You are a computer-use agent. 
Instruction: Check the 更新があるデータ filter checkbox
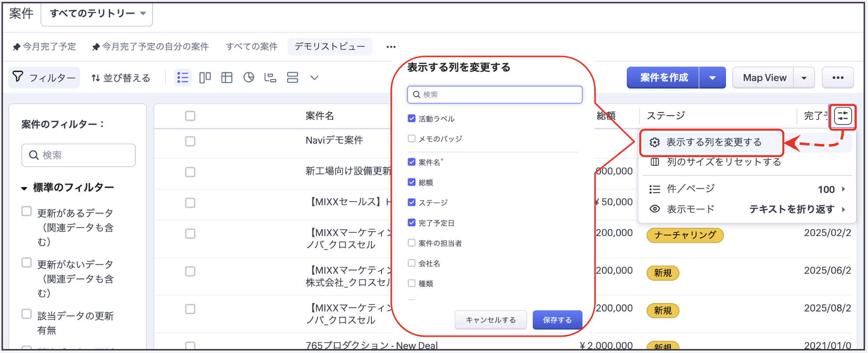pos(27,211)
